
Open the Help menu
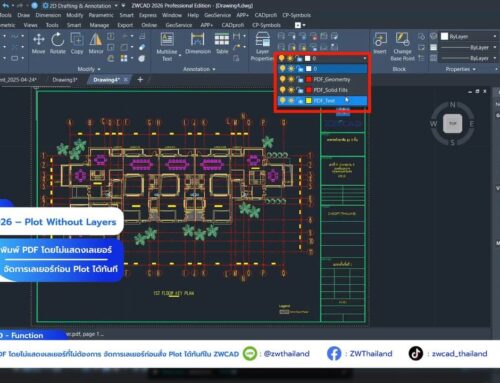pos(193,15)
